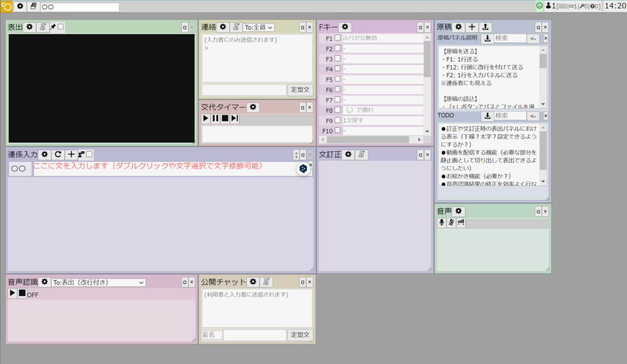
Task: Add input row with plus in 連係入力
Action: pyautogui.click(x=72, y=154)
